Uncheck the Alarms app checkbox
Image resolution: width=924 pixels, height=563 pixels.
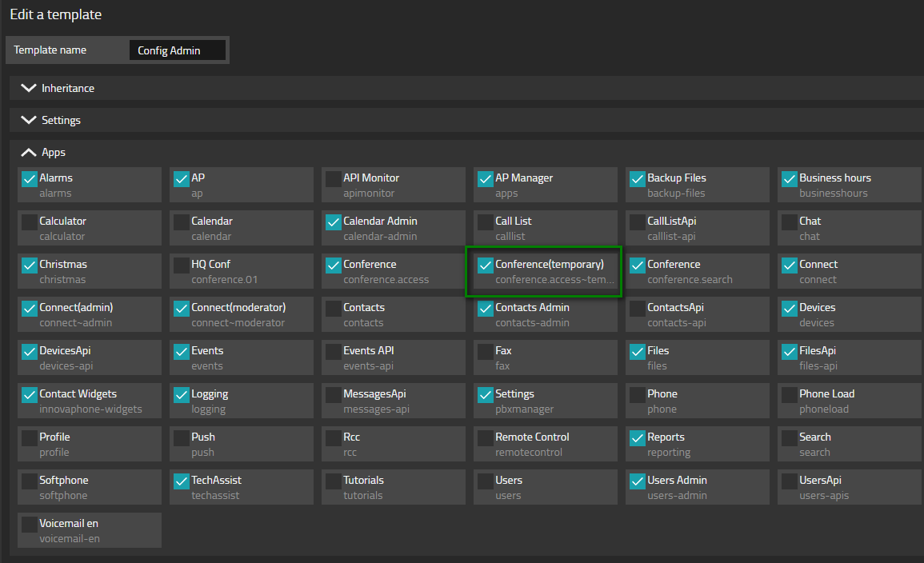click(30, 178)
